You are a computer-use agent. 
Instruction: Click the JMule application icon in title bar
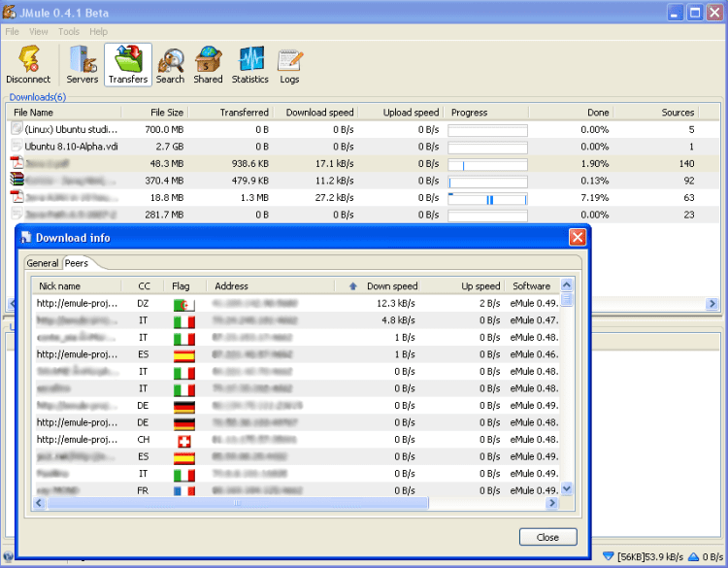tap(9, 12)
